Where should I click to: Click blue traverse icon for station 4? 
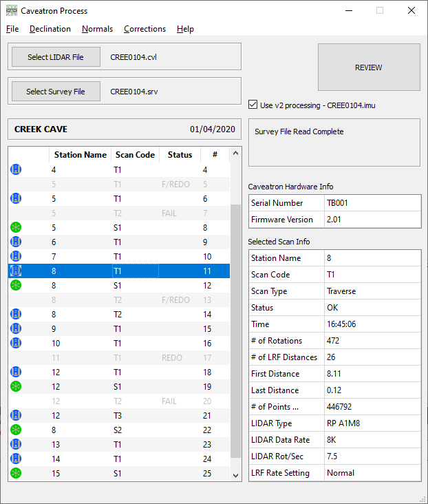[x=16, y=169]
